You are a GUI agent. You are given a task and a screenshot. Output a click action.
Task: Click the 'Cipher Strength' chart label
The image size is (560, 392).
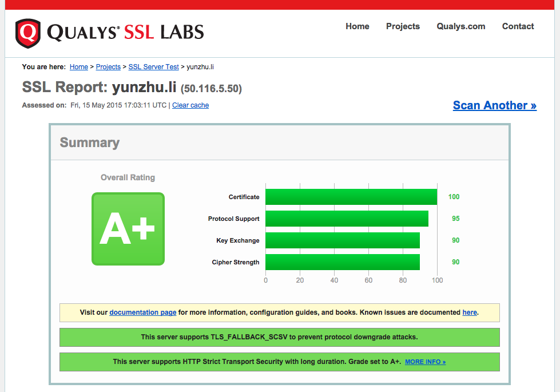235,262
